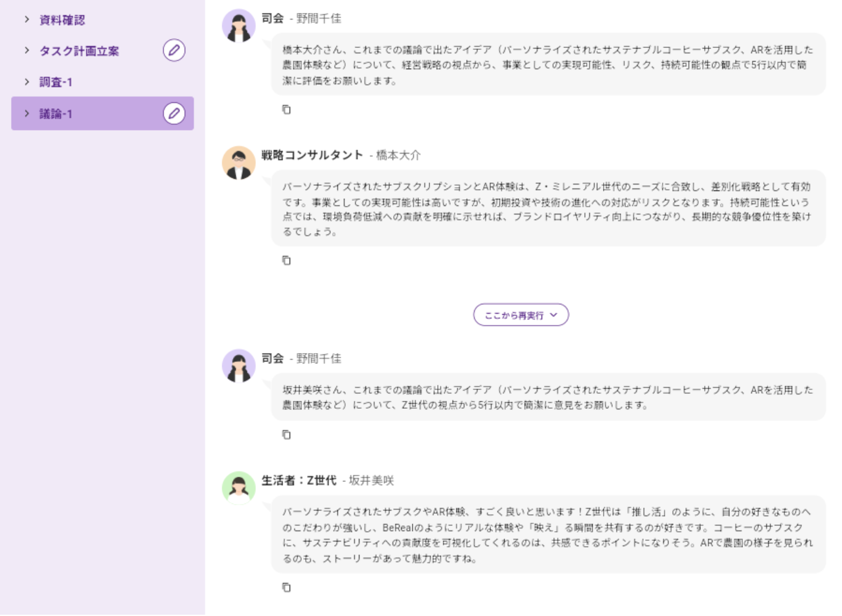Click top 司会 野間千佳 avatar
The image size is (842, 616).
[238, 26]
